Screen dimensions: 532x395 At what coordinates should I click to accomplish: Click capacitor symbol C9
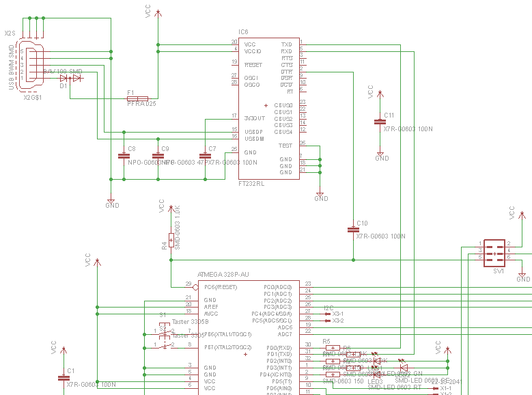coord(158,156)
